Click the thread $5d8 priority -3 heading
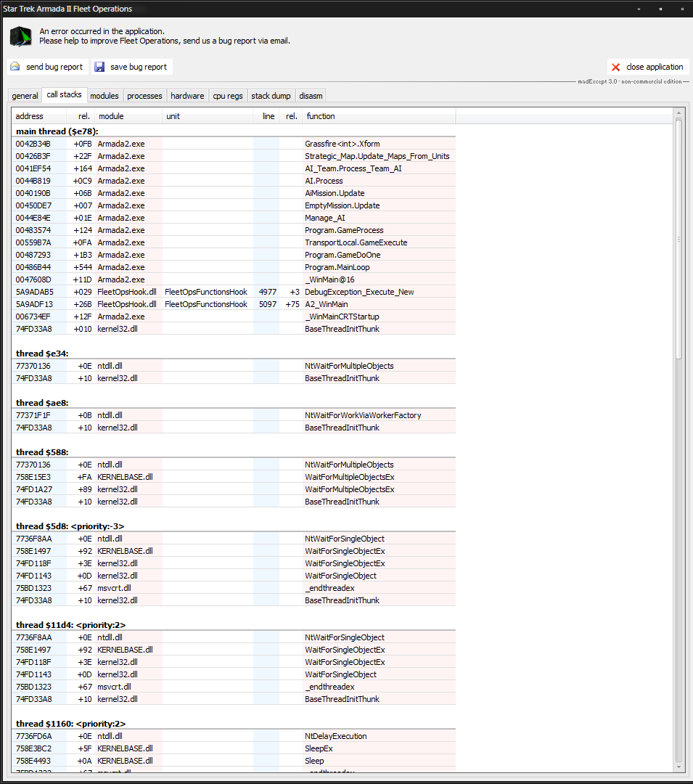The image size is (693, 784). pyautogui.click(x=70, y=526)
